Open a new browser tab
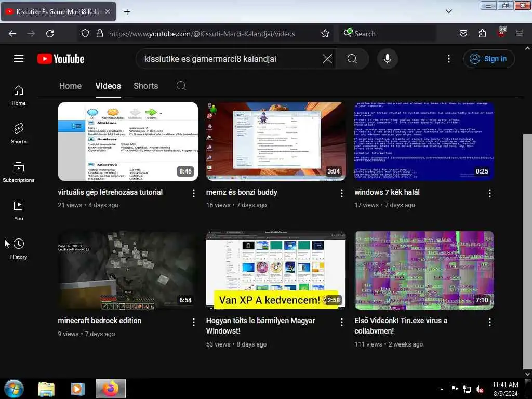Screen dimensions: 532x399 127,12
